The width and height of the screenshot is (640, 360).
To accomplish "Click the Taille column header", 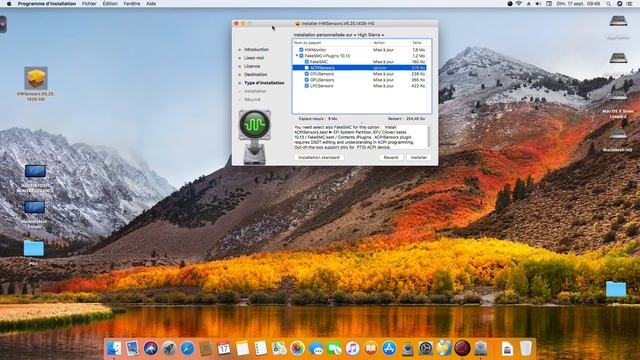I will [x=416, y=42].
